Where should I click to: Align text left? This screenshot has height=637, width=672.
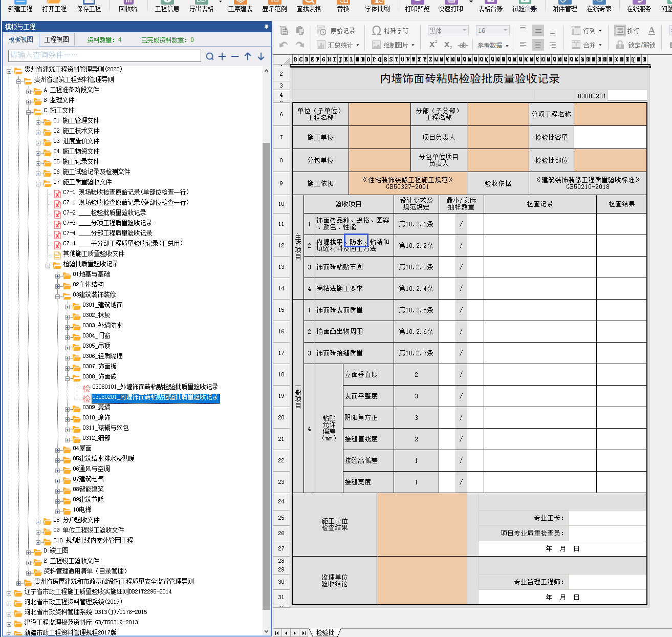[523, 45]
